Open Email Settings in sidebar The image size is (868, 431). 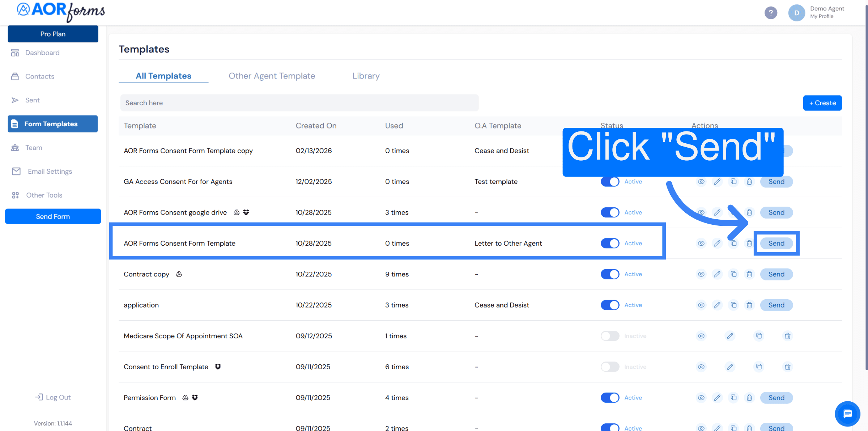tap(50, 171)
